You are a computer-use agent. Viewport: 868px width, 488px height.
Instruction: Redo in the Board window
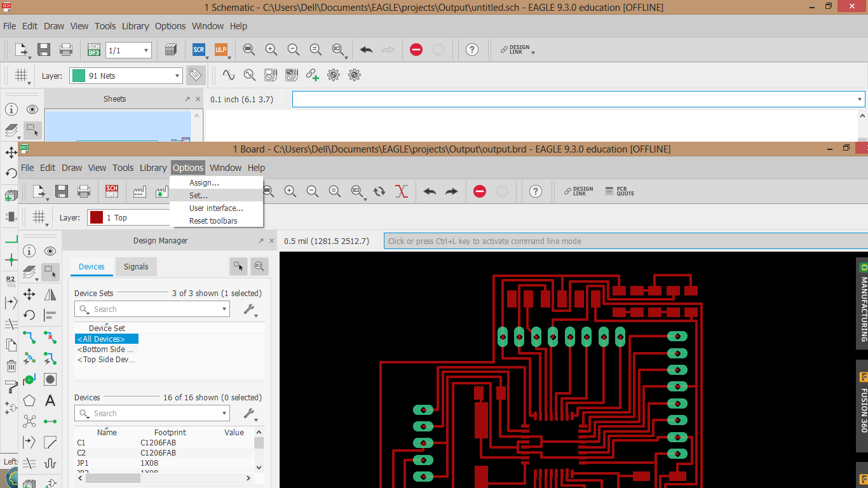(451, 191)
